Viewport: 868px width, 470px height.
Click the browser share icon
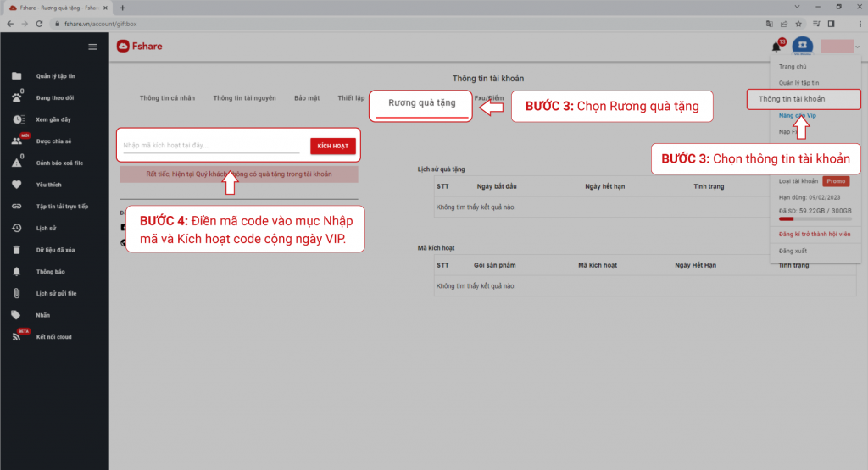coord(784,24)
